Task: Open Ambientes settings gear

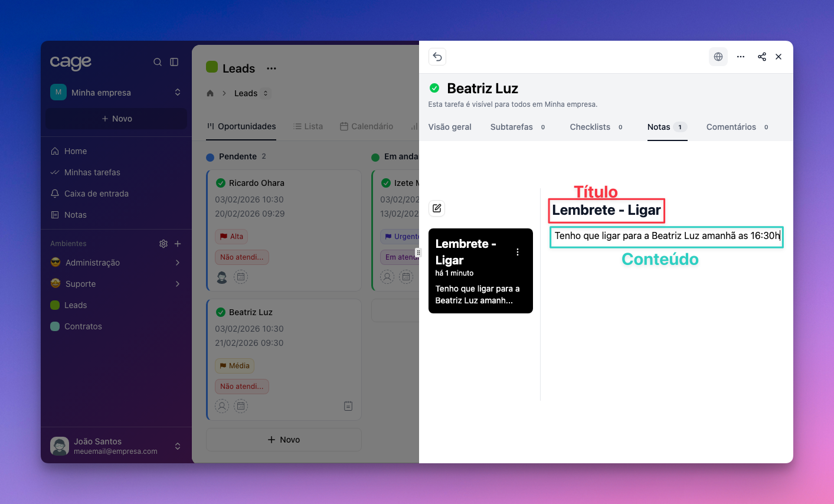Action: click(163, 244)
